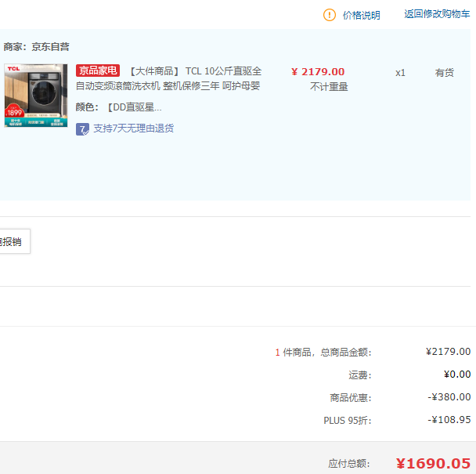This screenshot has height=474, width=476.
Task: Select the 颜色：【DD直驱星... text
Action: click(x=118, y=107)
